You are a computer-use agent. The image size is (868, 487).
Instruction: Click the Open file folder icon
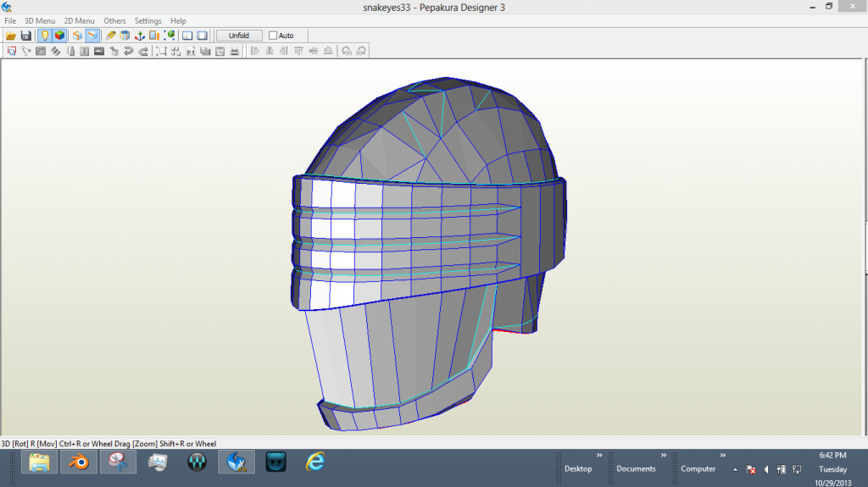(x=11, y=36)
